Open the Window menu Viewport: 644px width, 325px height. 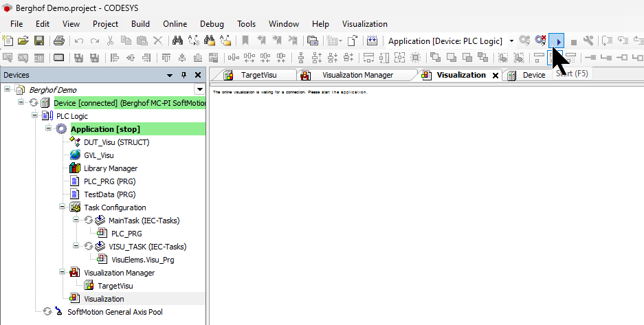click(284, 24)
